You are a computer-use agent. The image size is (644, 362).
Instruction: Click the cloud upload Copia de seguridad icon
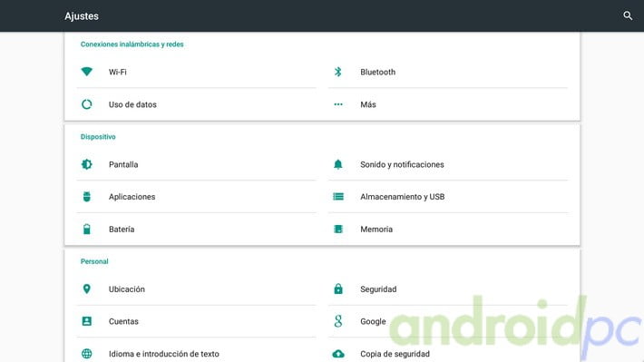coord(338,354)
